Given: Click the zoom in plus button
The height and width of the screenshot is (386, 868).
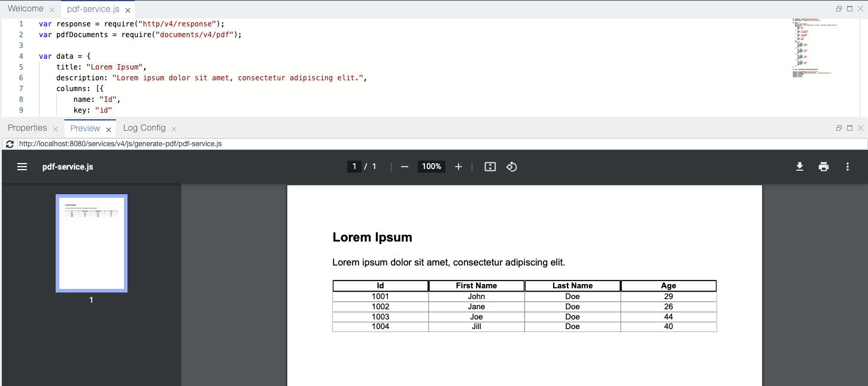Looking at the screenshot, I should click(459, 167).
